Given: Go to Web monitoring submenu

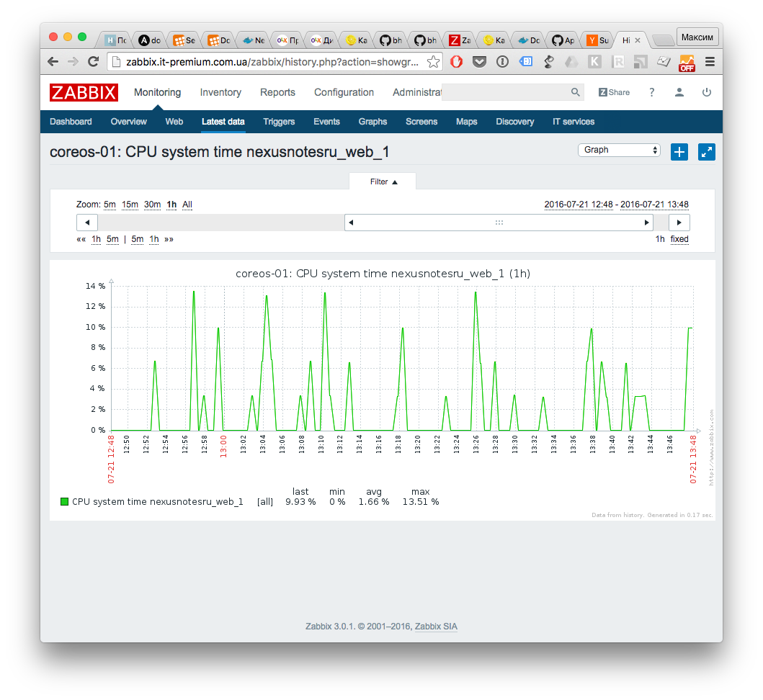Looking at the screenshot, I should 174,122.
